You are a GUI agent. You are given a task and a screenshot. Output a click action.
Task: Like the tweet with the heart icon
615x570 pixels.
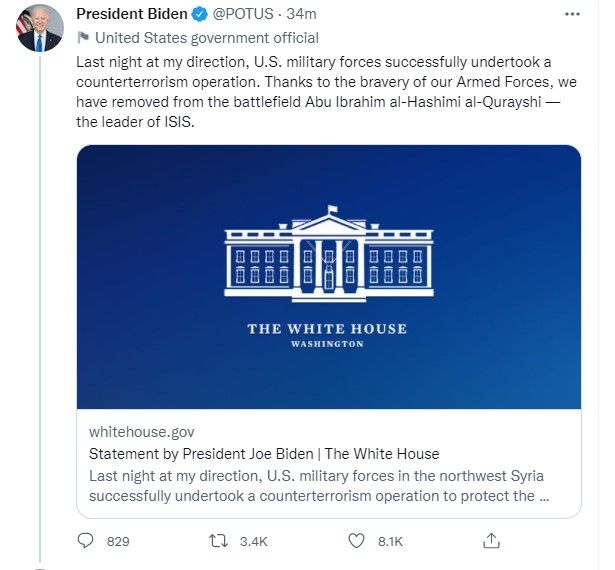356,541
